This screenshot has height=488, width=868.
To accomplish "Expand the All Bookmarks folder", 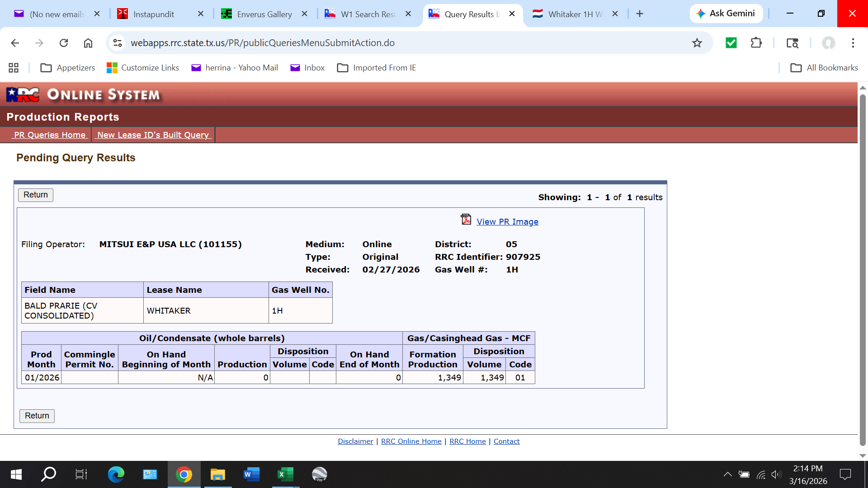I will click(824, 68).
